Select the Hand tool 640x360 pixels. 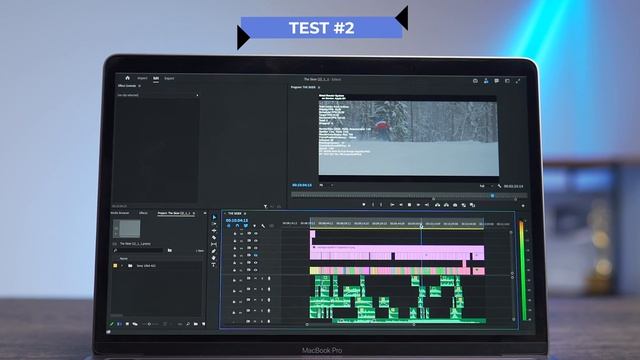tap(214, 258)
